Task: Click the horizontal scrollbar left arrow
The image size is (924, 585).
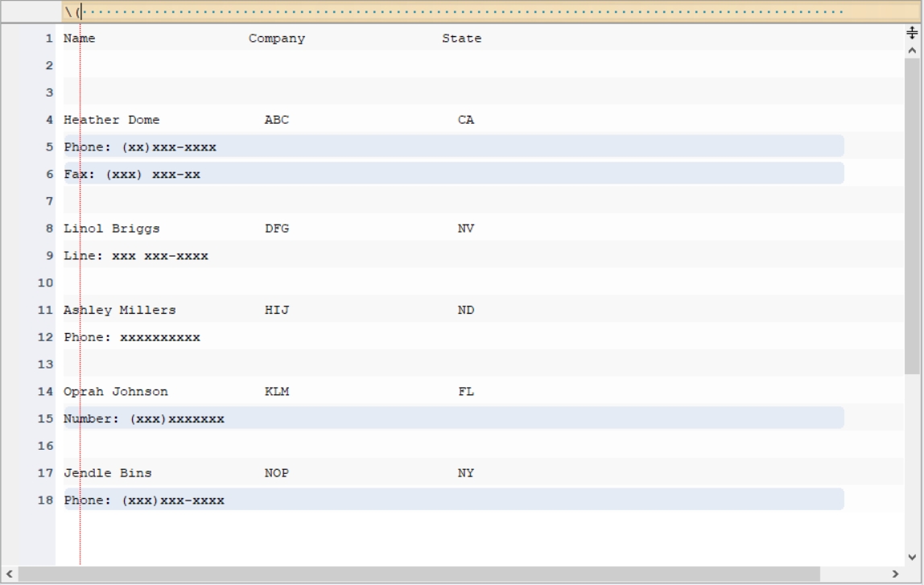Action: [x=10, y=574]
